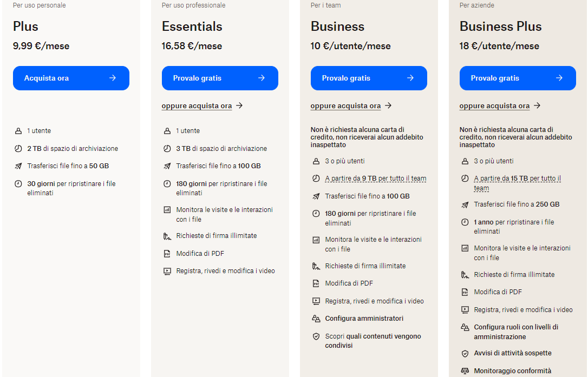Viewport: 588px width, 377px height.
Task: Start free trial for Essentials plan
Action: (220, 78)
